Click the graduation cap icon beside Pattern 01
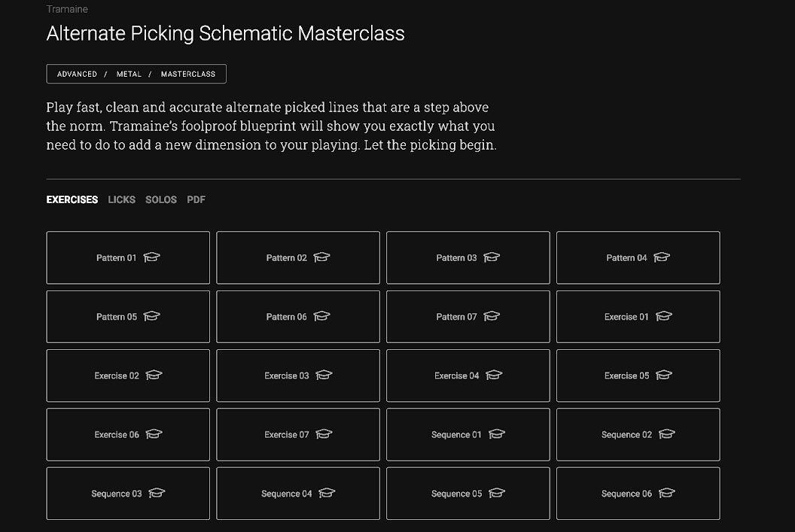The width and height of the screenshot is (795, 532). 151,257
